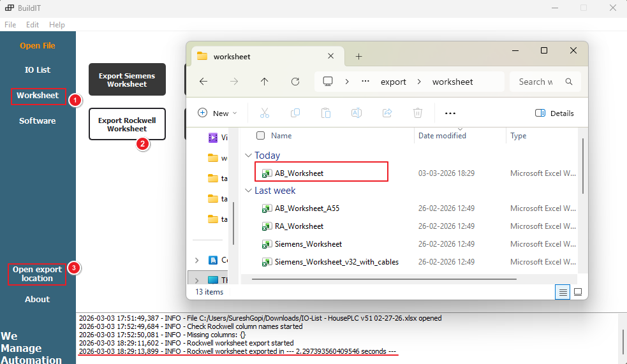
Task: Click the worksheet breadcrumb in address bar
Action: (x=452, y=82)
